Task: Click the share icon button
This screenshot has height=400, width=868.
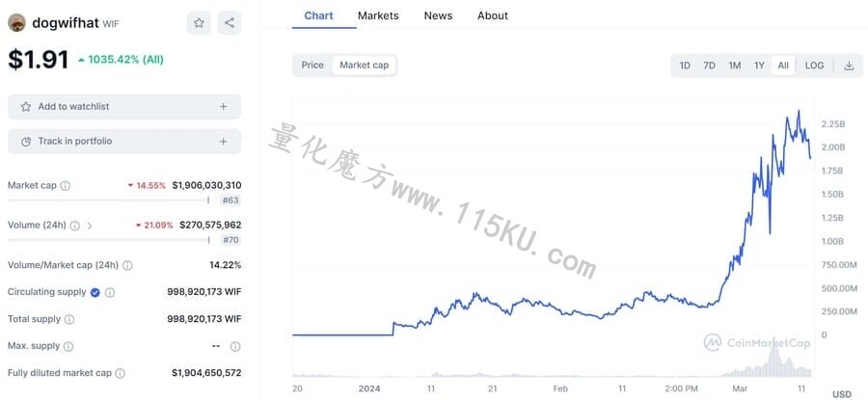Action: tap(230, 23)
